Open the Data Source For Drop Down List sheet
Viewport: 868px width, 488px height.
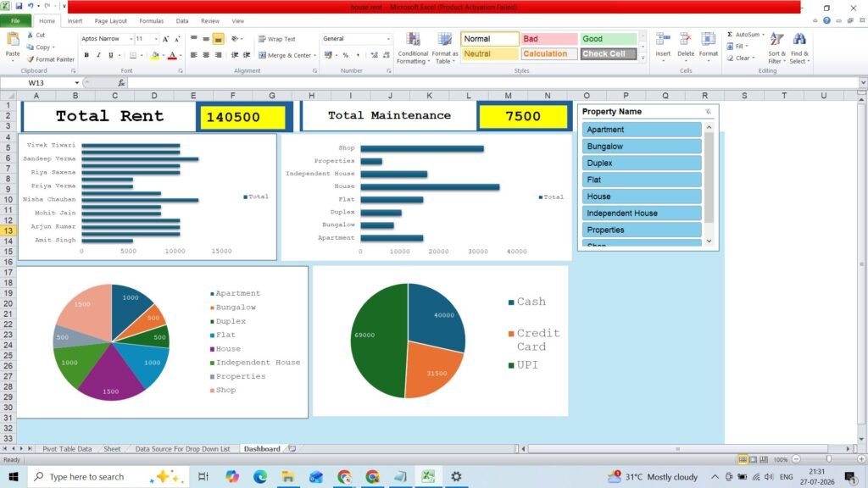tap(182, 449)
